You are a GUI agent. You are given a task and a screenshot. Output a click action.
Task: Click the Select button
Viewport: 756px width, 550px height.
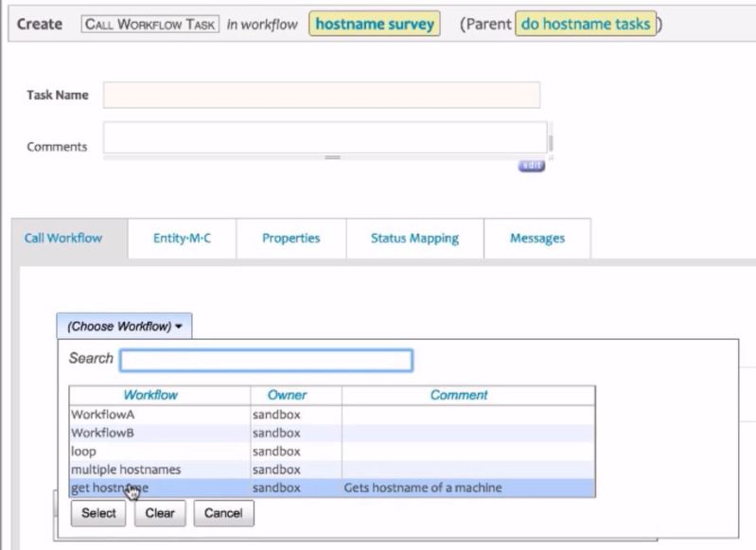pyautogui.click(x=98, y=513)
